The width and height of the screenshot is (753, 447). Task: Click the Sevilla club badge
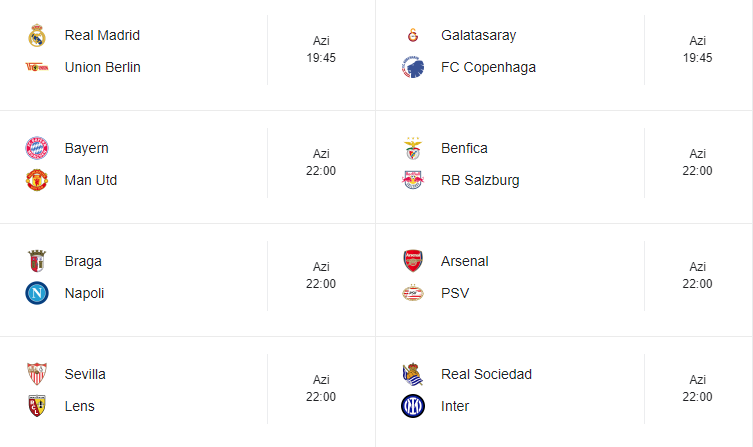(37, 375)
